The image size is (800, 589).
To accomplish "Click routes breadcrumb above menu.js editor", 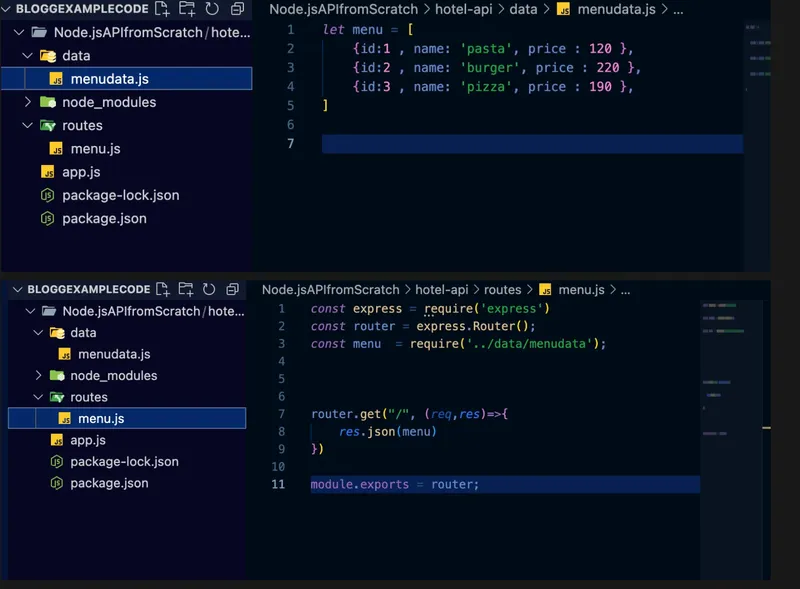I will 503,289.
